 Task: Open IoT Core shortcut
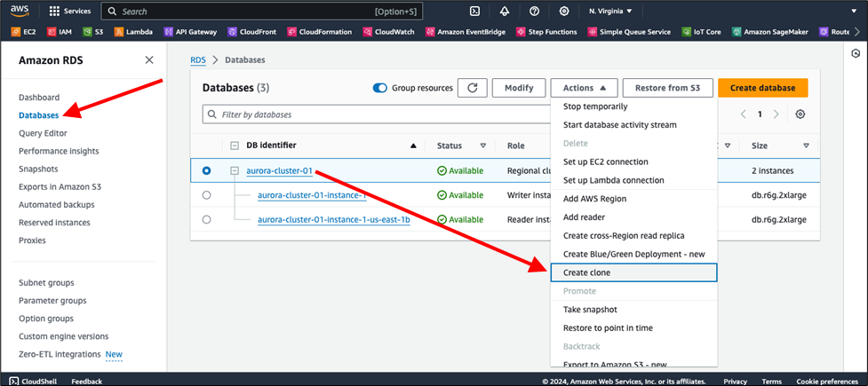(x=701, y=32)
